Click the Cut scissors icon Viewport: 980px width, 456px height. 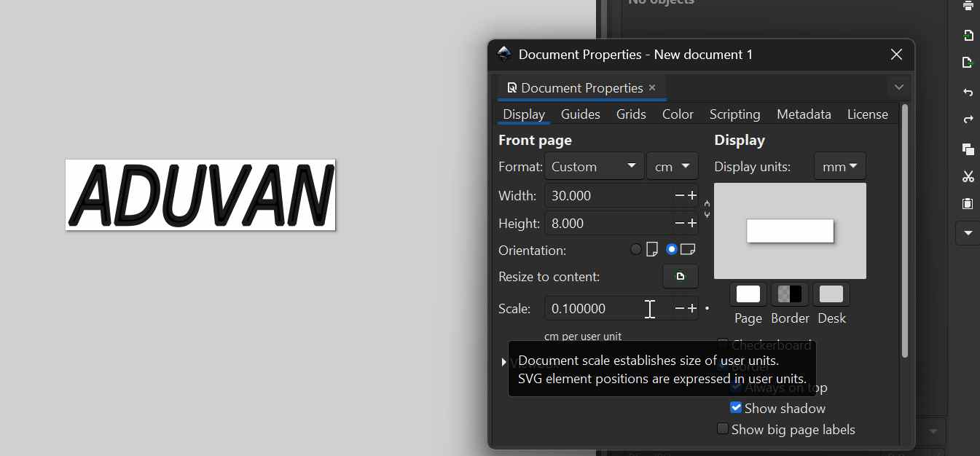[968, 176]
